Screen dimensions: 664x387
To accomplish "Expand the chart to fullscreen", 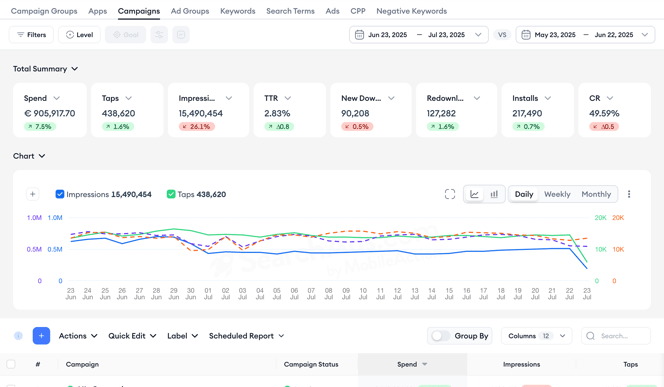I will (450, 194).
